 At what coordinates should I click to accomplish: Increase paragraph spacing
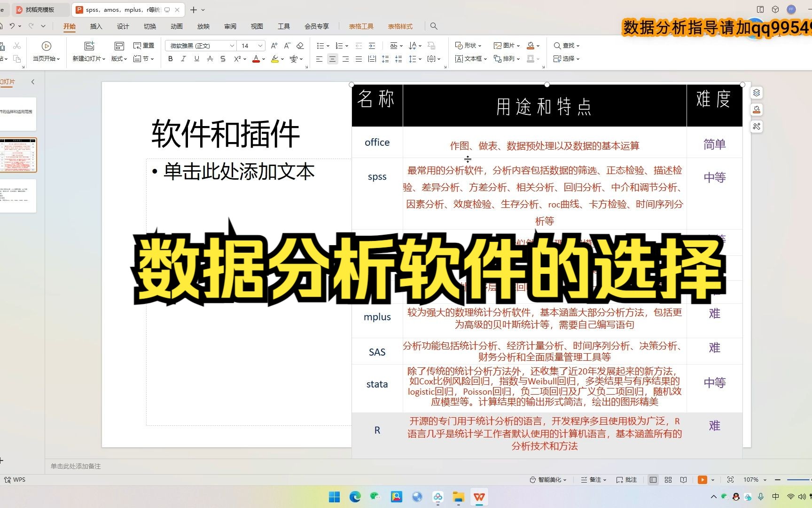coord(385,59)
